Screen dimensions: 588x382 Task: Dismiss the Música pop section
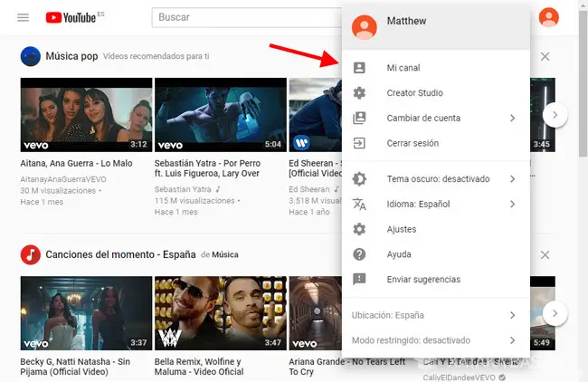coord(545,57)
